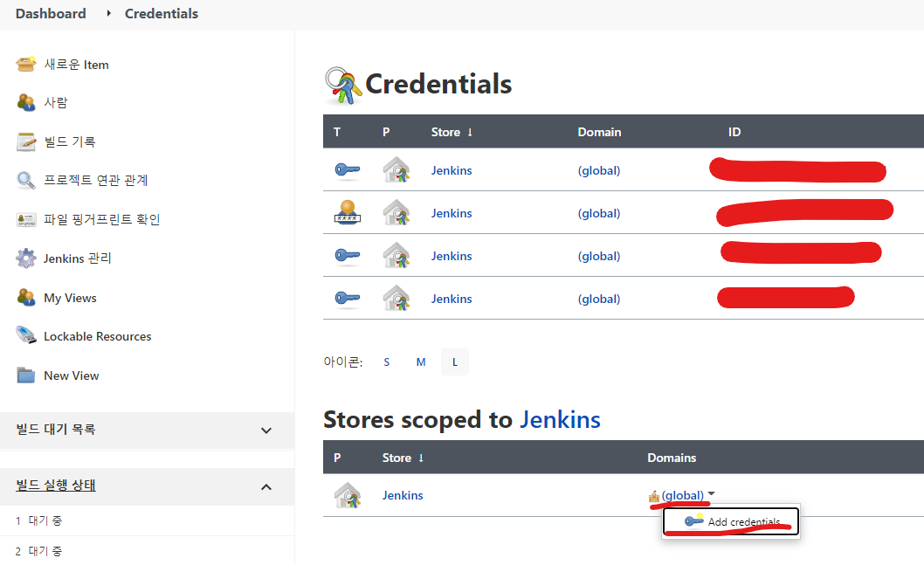The height and width of the screenshot is (565, 924).
Task: Click the key type icon in third credentials row
Action: click(x=348, y=256)
